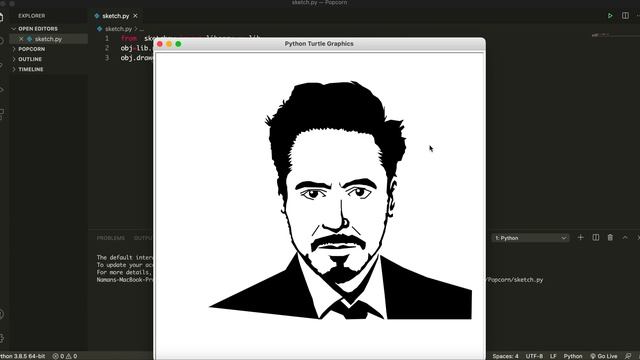The width and height of the screenshot is (640, 360).
Task: Maximize the panel with the up chevron
Action: pos(625,238)
